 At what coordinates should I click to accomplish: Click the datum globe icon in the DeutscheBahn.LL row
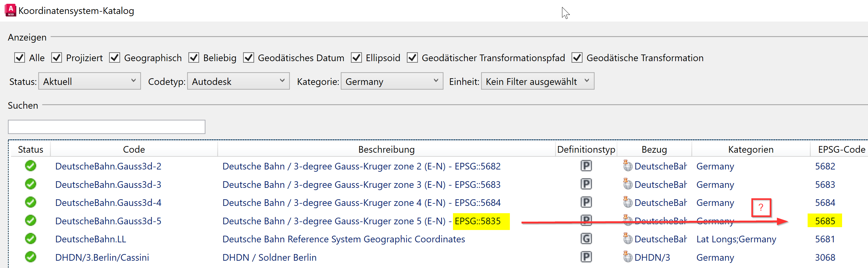click(627, 239)
